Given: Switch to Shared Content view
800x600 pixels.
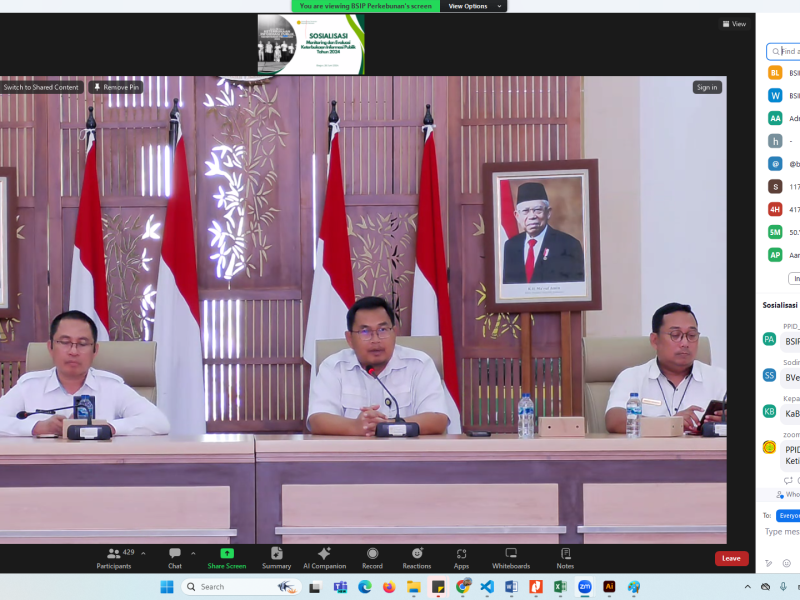Looking at the screenshot, I should (x=41, y=87).
